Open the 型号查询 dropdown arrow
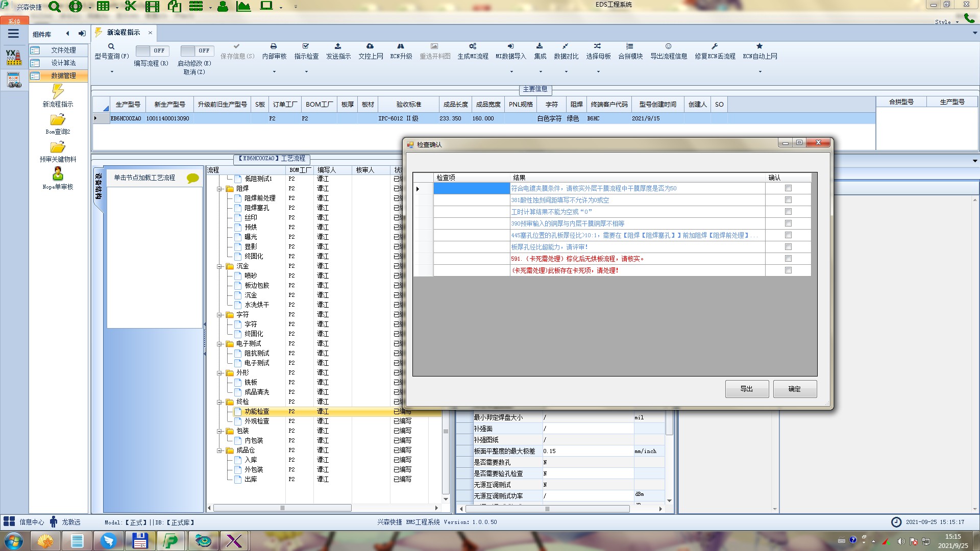 (112, 72)
